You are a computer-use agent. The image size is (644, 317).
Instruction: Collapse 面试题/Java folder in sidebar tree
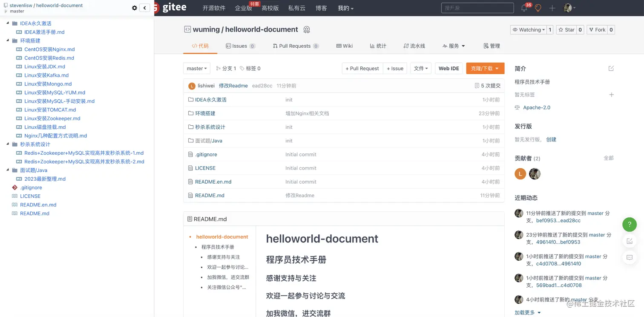tap(8, 170)
